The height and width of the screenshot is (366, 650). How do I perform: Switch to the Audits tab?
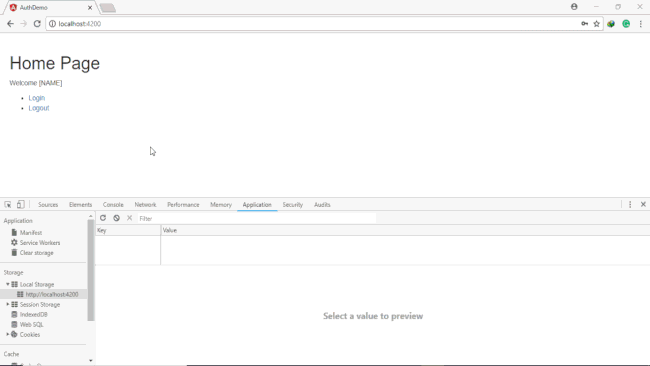pos(322,205)
